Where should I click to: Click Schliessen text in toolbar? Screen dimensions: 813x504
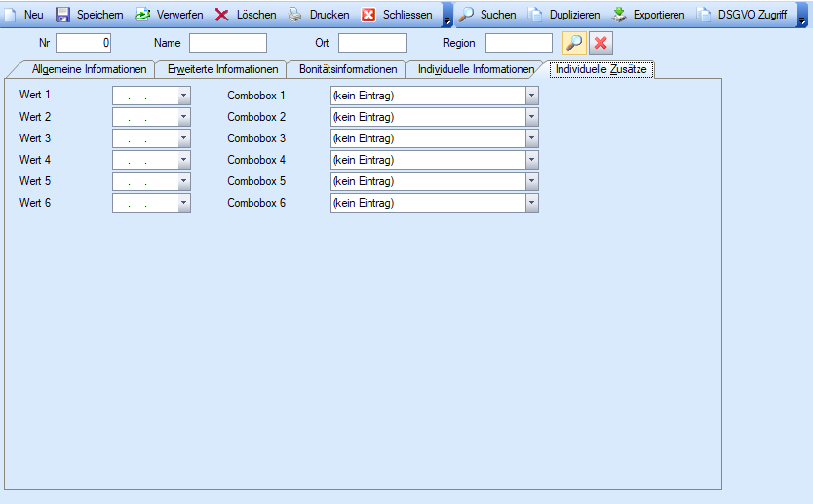[x=407, y=15]
